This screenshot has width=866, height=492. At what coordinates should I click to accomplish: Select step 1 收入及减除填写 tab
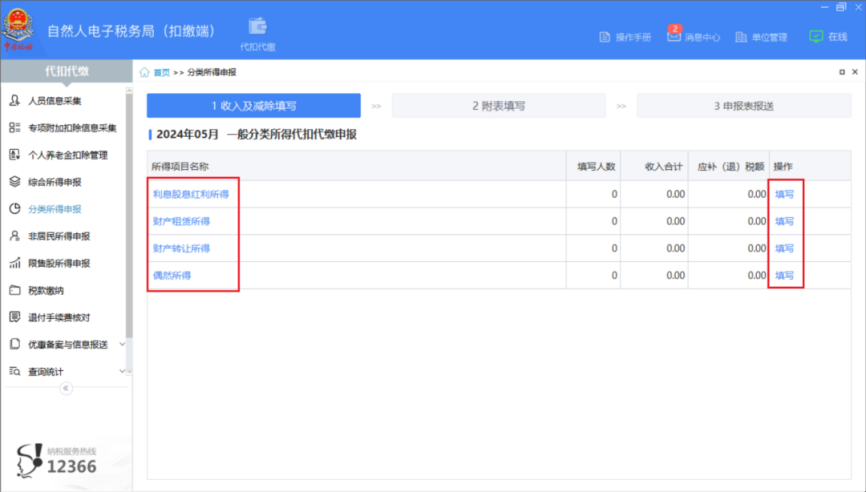point(253,106)
